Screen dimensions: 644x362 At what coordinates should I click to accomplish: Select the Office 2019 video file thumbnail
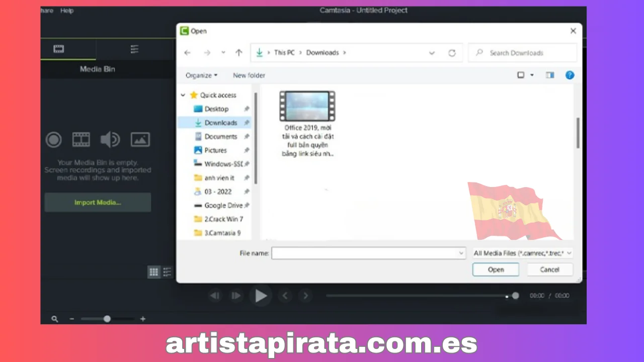coord(307,106)
